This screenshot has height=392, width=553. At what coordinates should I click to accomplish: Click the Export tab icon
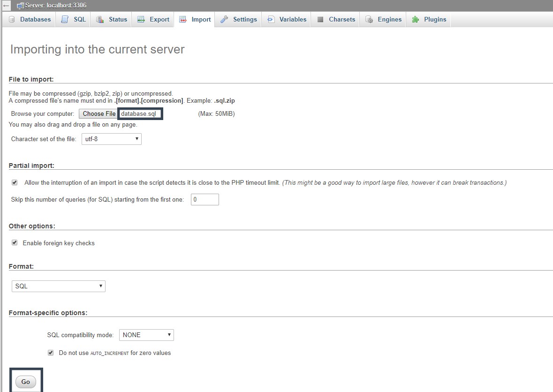141,19
